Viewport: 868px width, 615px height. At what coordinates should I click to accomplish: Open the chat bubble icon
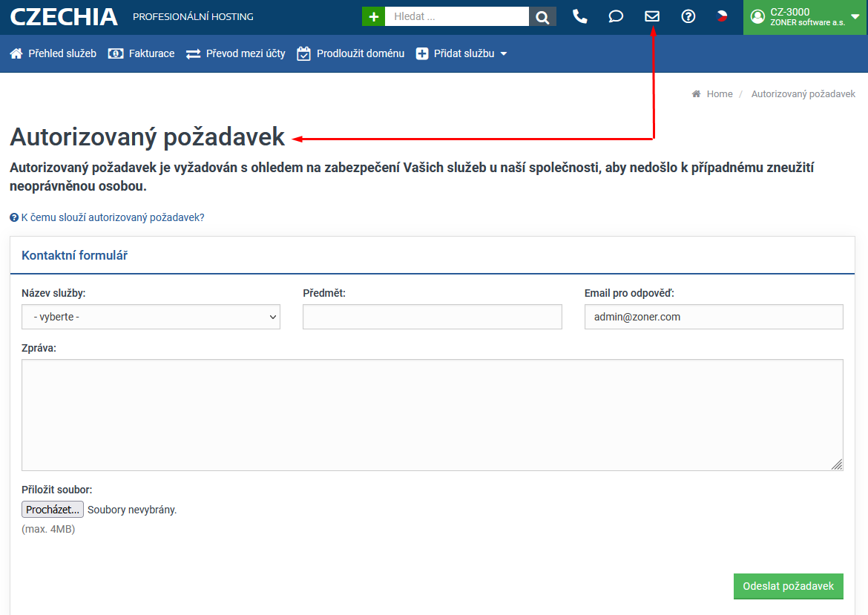tap(616, 16)
